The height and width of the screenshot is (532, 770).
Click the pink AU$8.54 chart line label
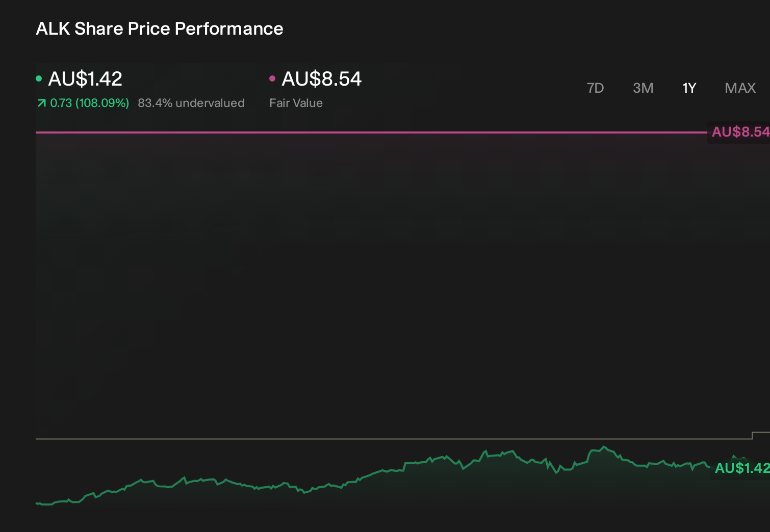coord(740,132)
